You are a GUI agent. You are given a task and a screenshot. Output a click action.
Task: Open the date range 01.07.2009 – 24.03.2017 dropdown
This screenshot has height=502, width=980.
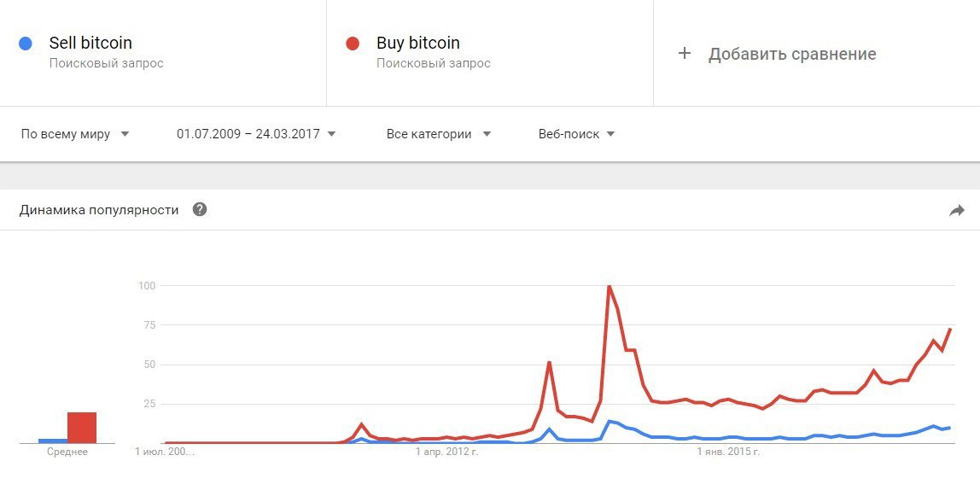click(256, 134)
